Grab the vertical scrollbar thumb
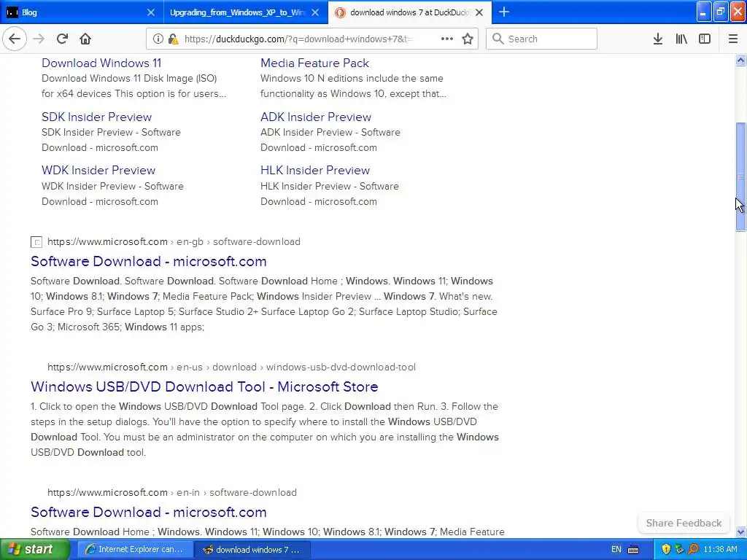Screen dimensions: 747x560 point(740,177)
